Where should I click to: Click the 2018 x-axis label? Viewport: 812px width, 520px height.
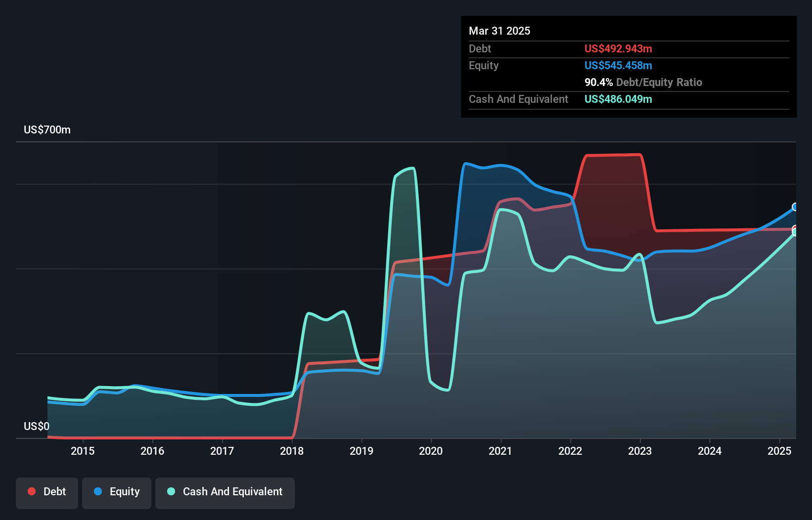pyautogui.click(x=292, y=451)
